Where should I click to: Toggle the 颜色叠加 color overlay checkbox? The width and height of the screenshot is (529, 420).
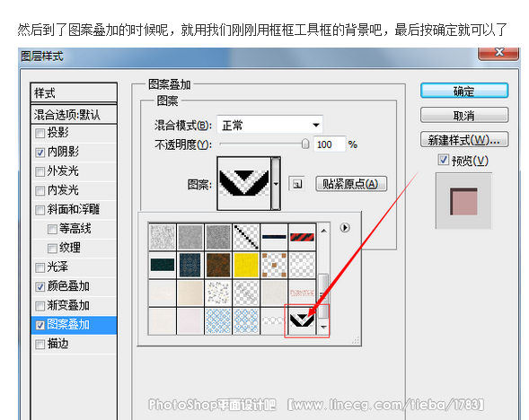[40, 287]
